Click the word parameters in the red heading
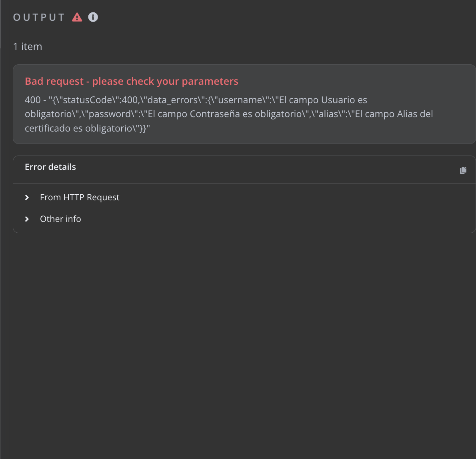 coord(210,81)
